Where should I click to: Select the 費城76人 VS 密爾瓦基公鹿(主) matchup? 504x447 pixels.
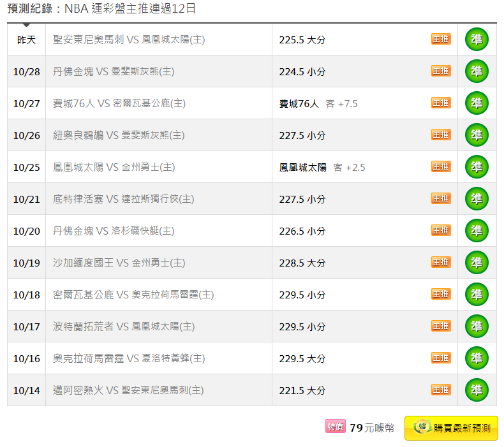coord(119,103)
